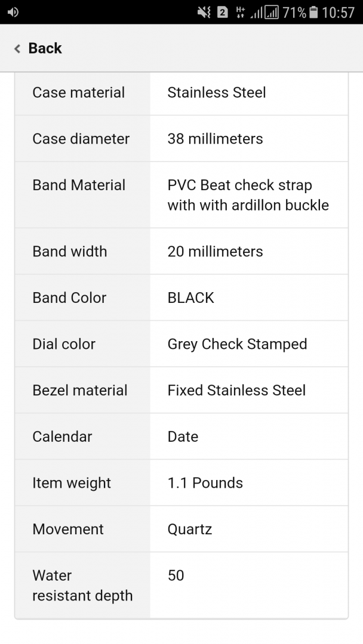Tap the battery icon in status bar

coord(314,12)
